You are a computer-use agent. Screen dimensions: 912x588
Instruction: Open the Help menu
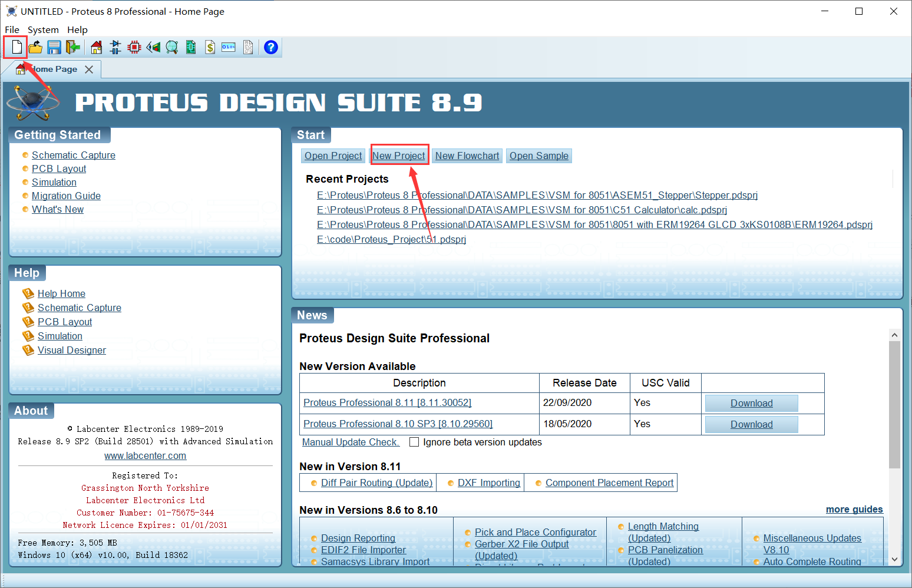coord(77,29)
